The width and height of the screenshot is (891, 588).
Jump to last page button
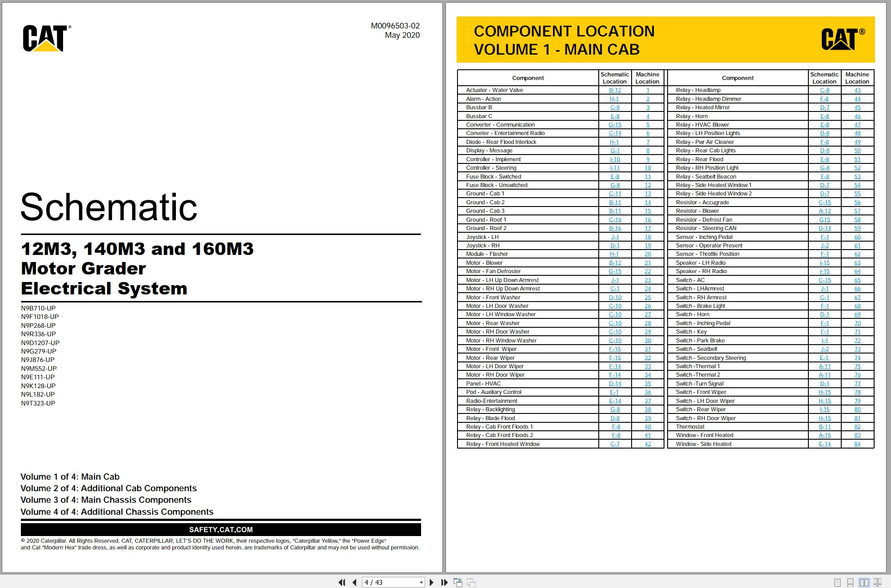[444, 582]
